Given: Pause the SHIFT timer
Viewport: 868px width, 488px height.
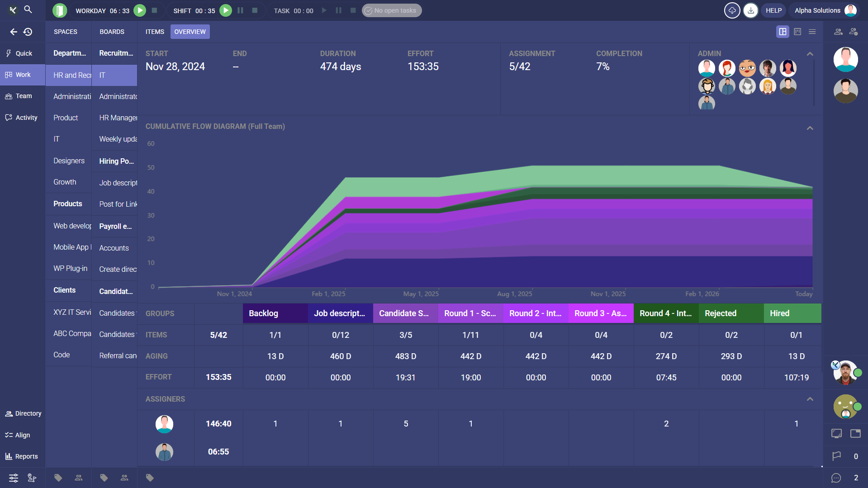Looking at the screenshot, I should tap(241, 10).
